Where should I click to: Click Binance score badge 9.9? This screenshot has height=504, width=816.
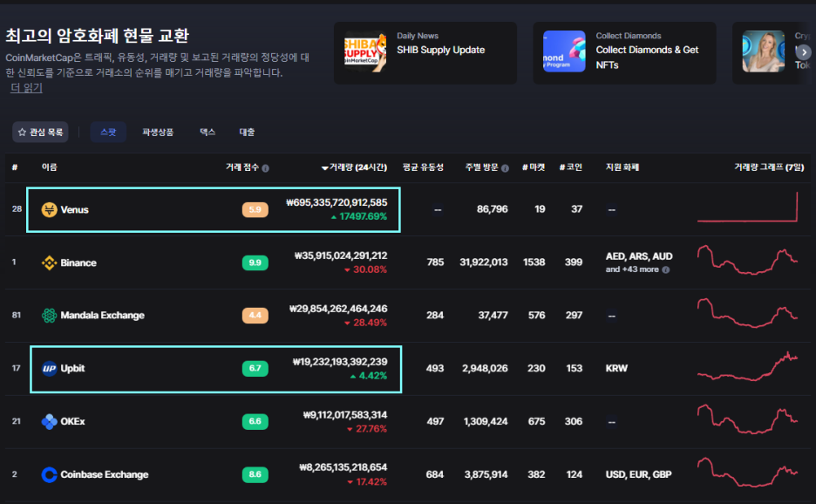(x=255, y=263)
